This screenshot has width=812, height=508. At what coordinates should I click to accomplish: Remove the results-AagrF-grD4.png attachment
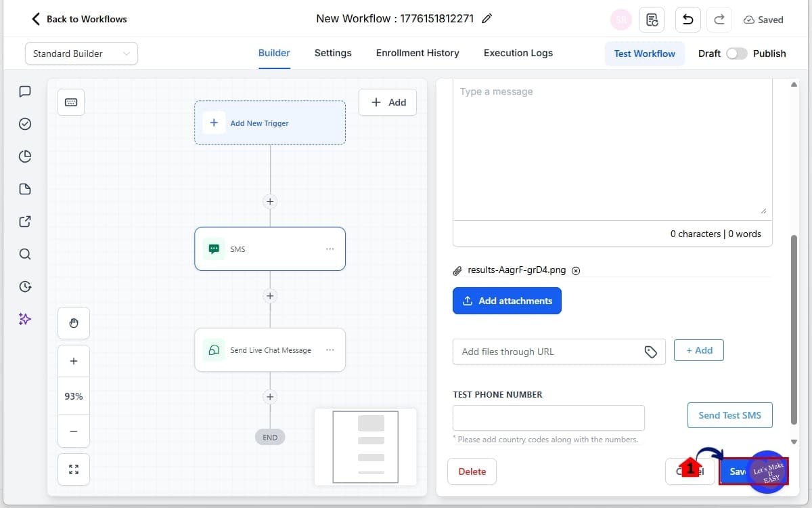pyautogui.click(x=576, y=270)
